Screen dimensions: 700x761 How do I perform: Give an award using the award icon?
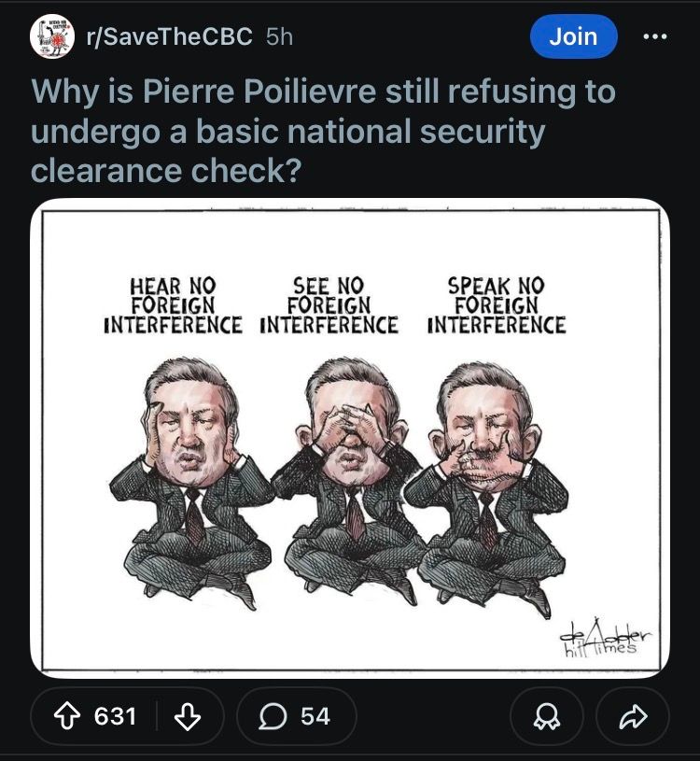click(546, 716)
